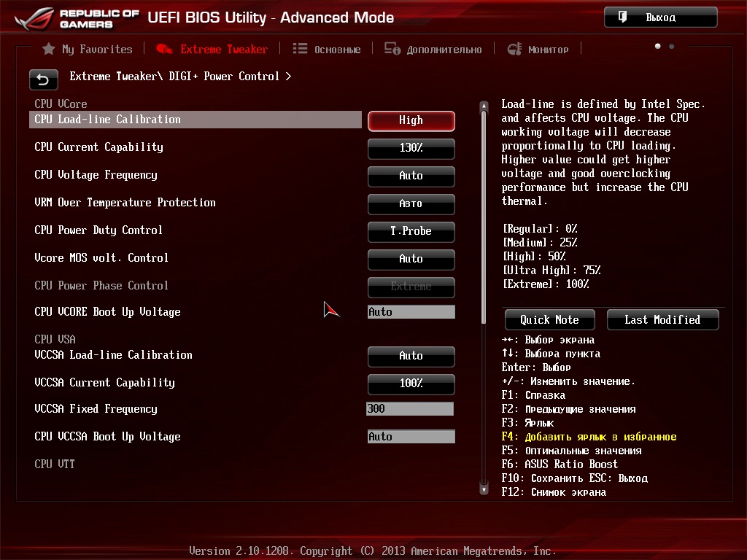Open CPU Voltage Frequency Auto dropdown
This screenshot has width=747, height=560.
(411, 176)
